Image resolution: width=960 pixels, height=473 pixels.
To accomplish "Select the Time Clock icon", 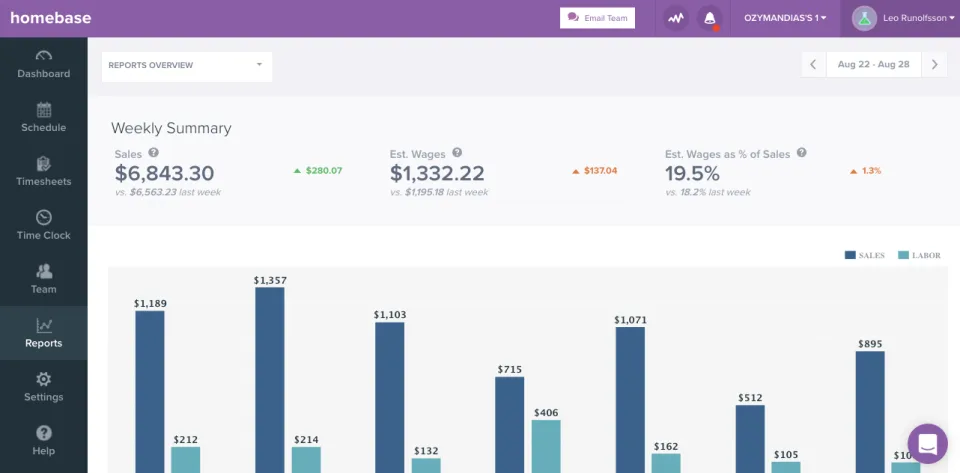I will [43, 218].
